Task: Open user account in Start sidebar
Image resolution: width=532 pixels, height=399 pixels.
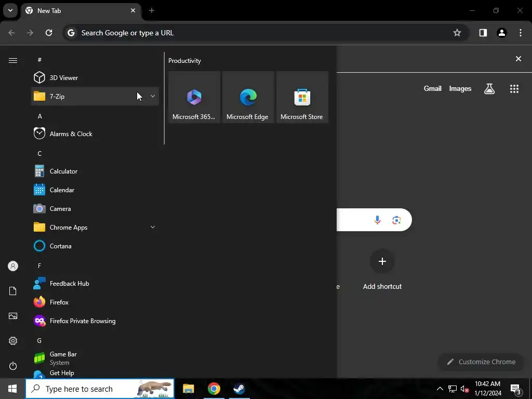Action: coord(13,266)
